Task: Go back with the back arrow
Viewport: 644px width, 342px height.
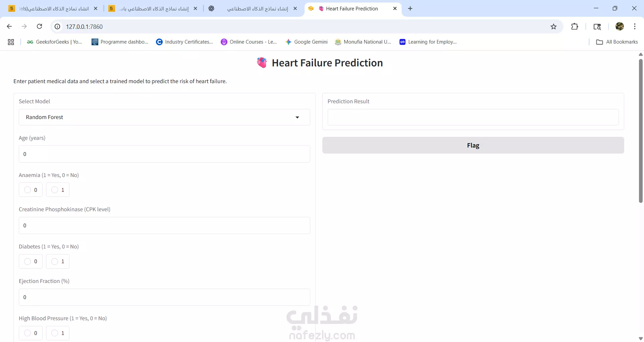Action: click(x=9, y=26)
